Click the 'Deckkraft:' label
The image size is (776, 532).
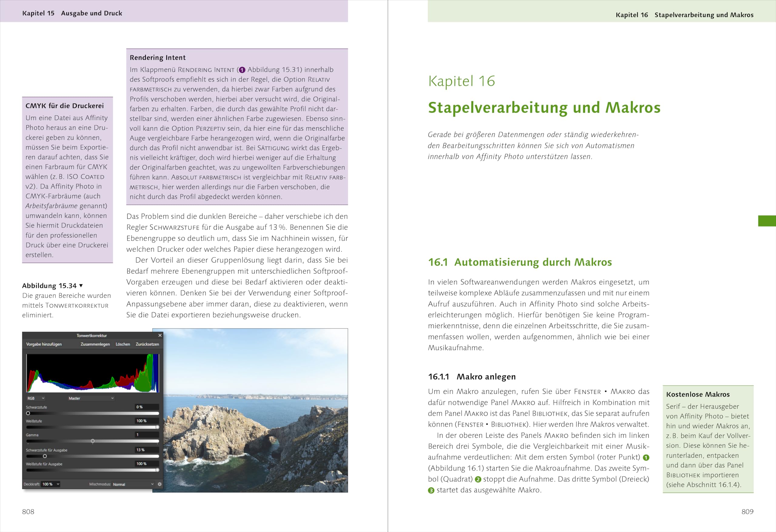pyautogui.click(x=32, y=484)
